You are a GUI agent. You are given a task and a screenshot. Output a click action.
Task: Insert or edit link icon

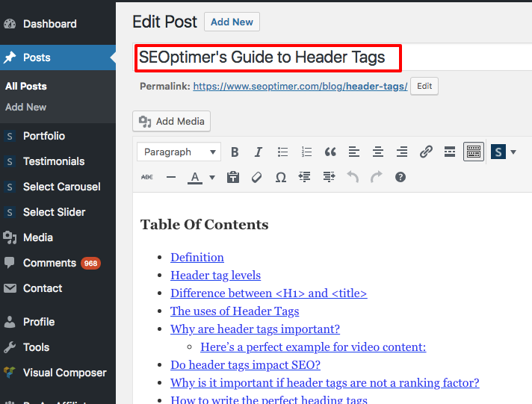(426, 152)
